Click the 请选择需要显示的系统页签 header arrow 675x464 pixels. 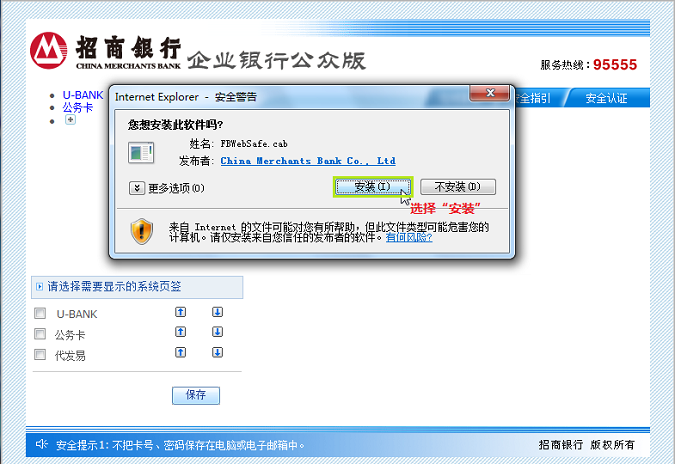[40, 287]
